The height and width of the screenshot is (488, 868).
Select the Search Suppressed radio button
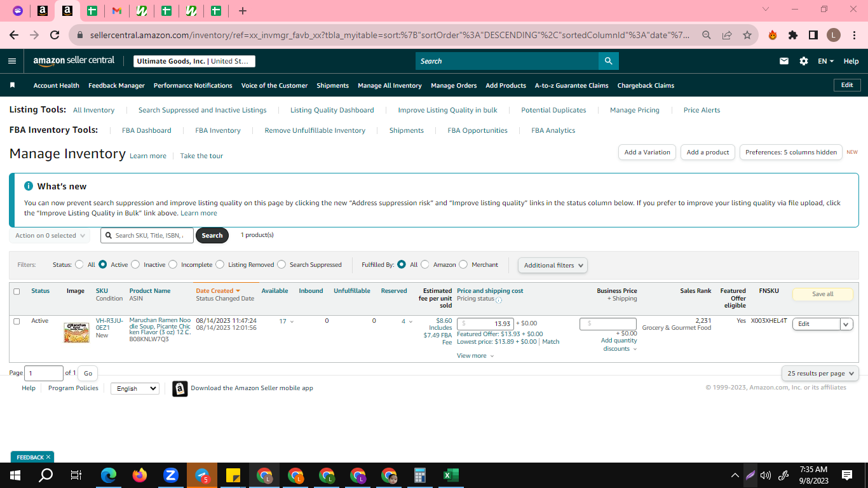coord(281,264)
